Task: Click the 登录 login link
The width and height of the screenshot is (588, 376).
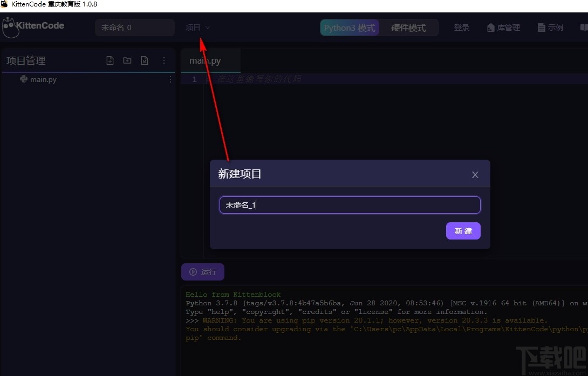Action: 462,27
